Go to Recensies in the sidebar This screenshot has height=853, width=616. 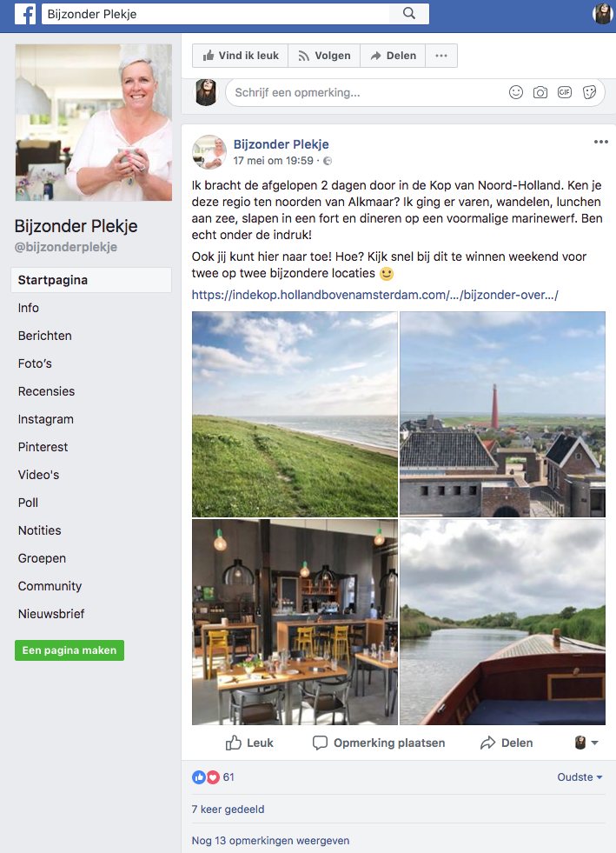pos(46,391)
